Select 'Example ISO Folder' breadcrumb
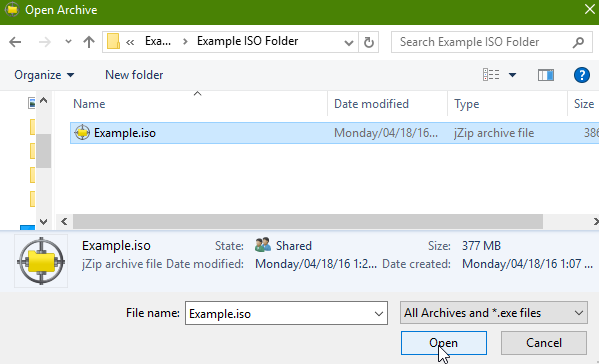 coord(248,41)
